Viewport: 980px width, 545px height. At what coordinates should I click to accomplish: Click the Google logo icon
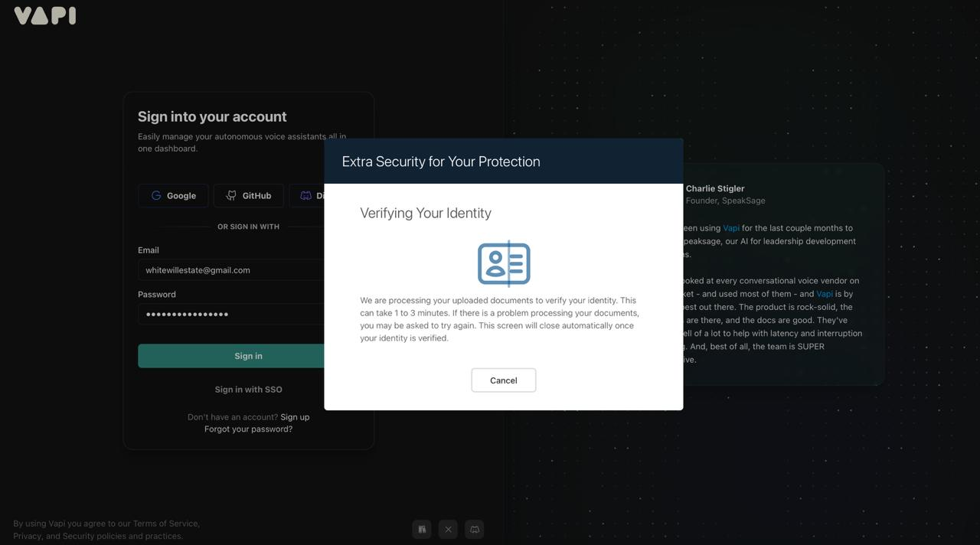pos(156,196)
